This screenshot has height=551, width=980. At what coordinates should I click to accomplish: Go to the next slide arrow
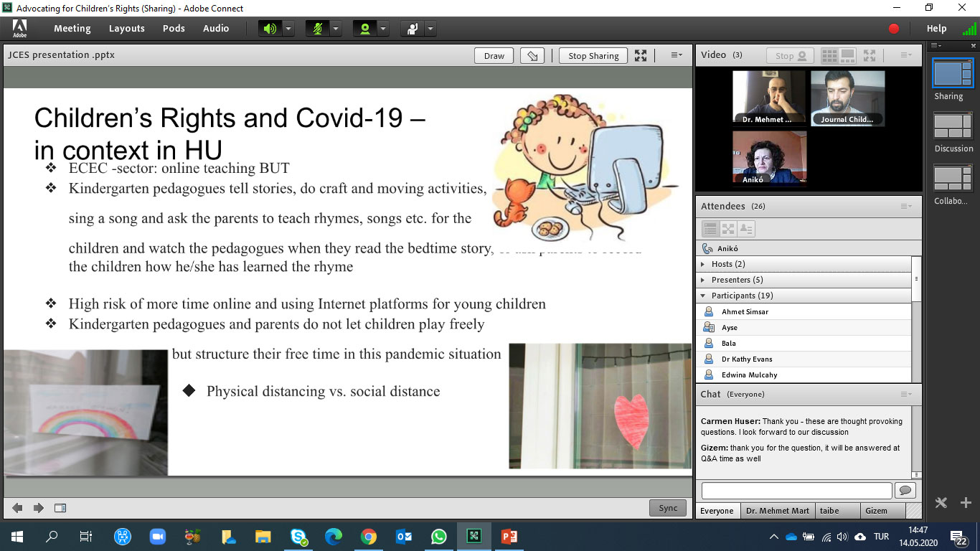(39, 508)
